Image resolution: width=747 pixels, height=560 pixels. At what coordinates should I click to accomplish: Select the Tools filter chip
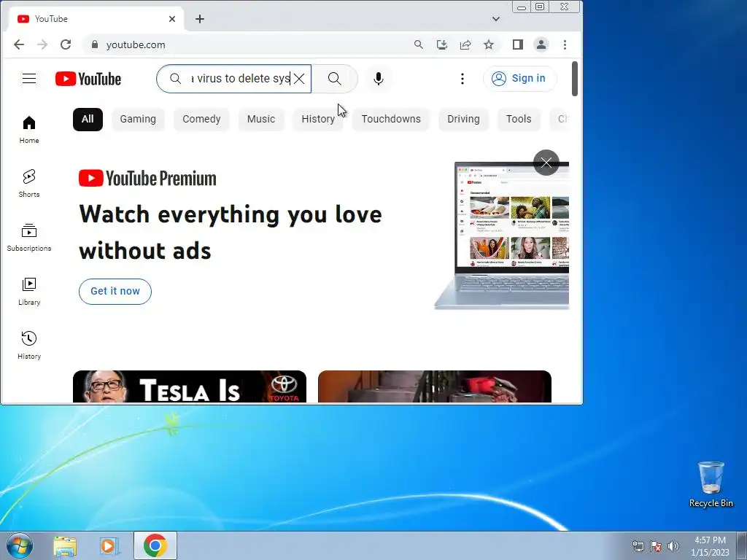[x=519, y=119]
